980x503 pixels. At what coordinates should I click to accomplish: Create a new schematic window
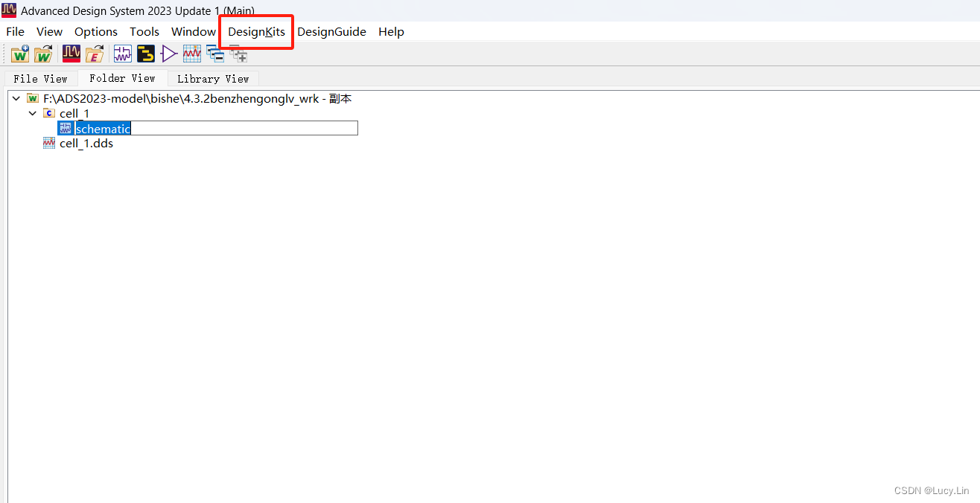122,54
